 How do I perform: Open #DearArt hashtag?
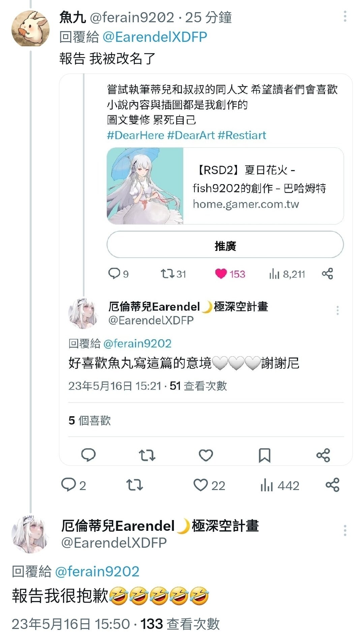191,135
